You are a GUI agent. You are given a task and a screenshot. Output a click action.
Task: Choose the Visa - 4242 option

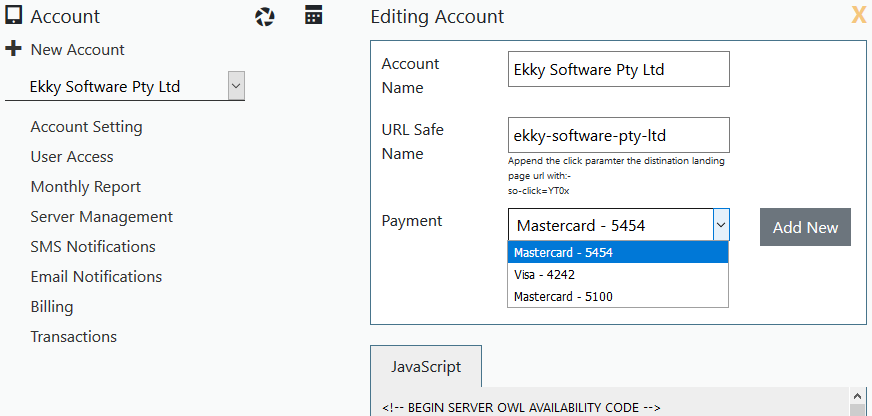click(618, 274)
